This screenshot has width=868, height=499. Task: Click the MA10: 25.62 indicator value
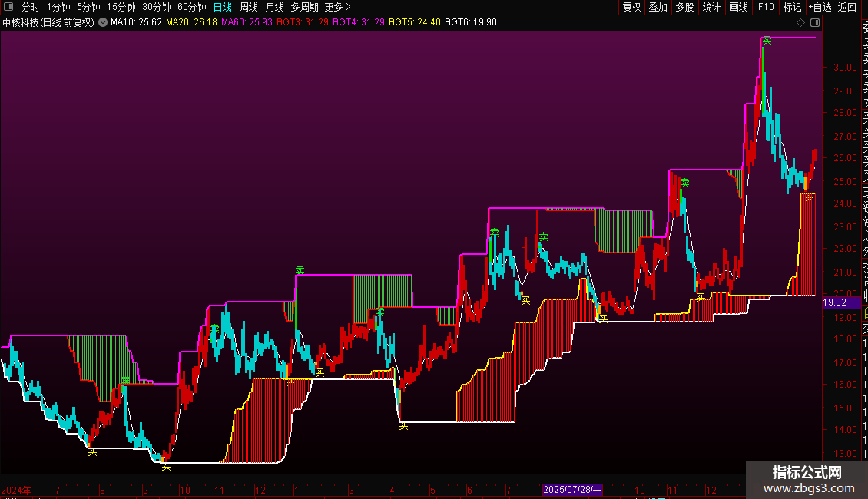(136, 22)
